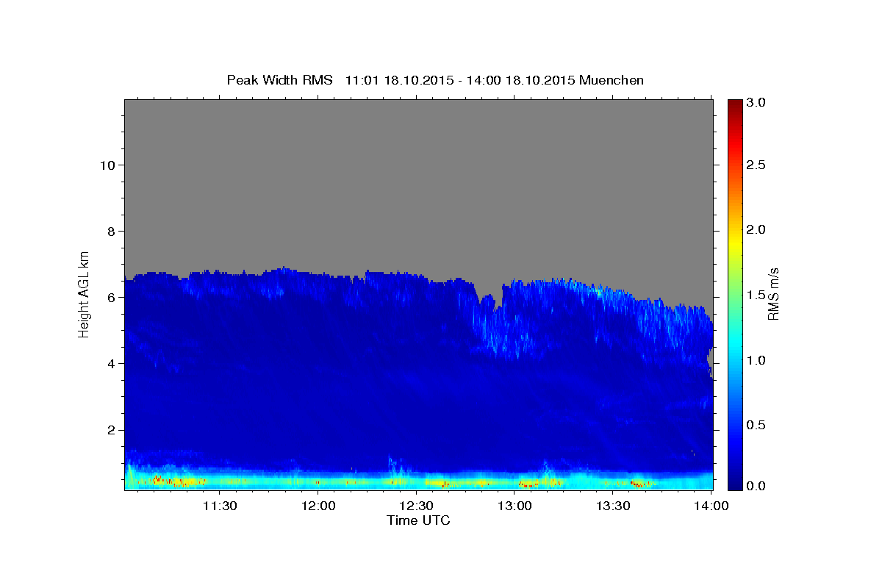Click the 13:00 time tick label

point(514,506)
